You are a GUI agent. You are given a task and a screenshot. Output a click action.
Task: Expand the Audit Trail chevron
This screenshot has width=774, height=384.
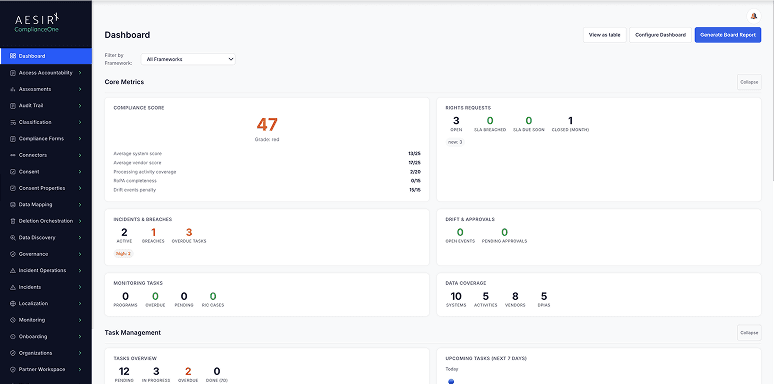coord(80,106)
